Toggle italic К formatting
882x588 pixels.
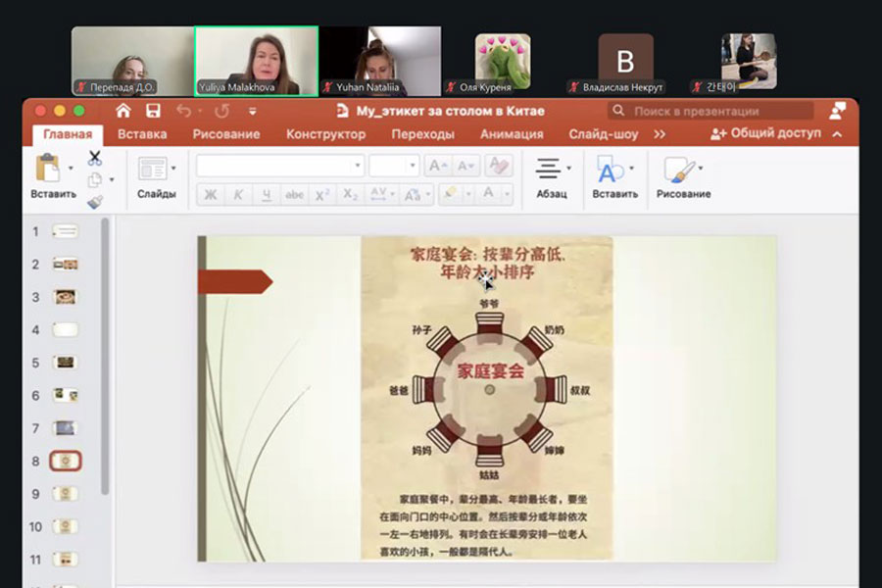[238, 195]
